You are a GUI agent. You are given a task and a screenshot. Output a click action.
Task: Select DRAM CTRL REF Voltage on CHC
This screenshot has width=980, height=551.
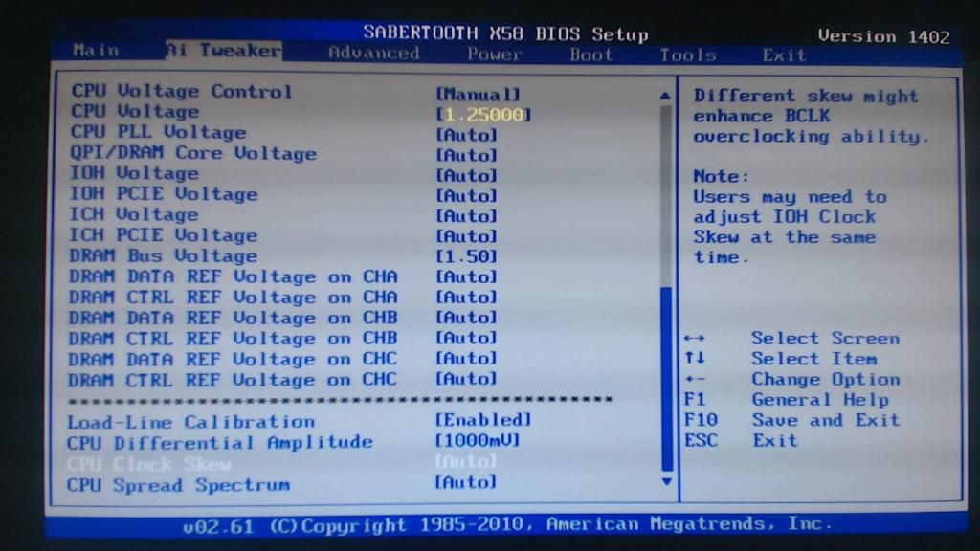233,380
